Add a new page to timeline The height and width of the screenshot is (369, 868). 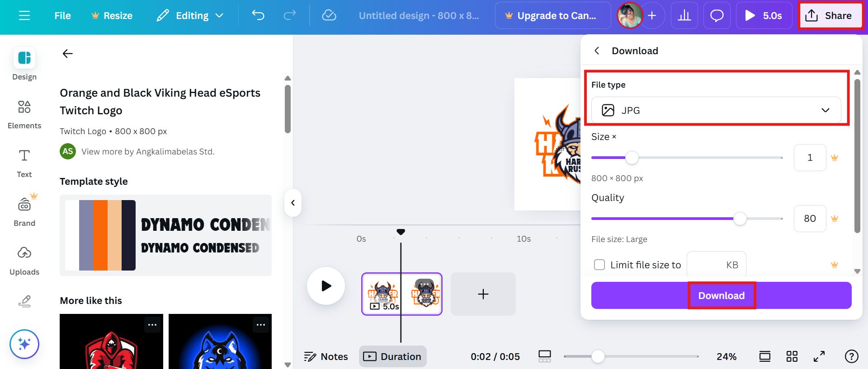[483, 294]
